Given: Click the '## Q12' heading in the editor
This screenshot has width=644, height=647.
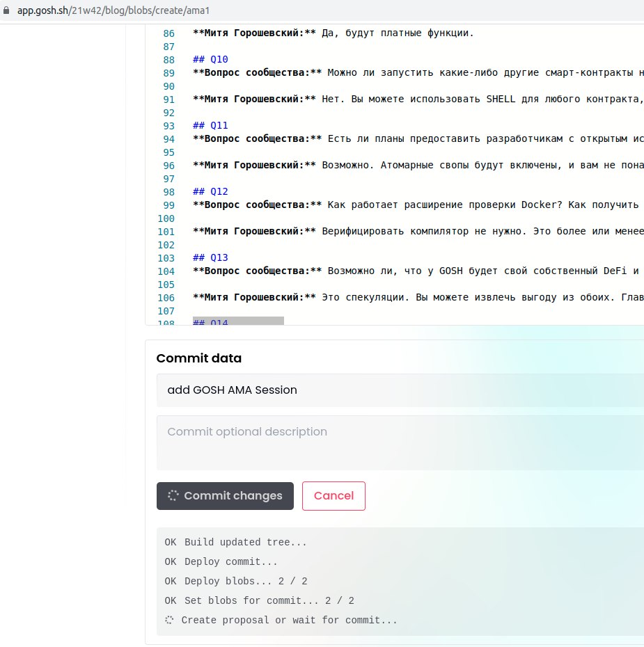Looking at the screenshot, I should (x=210, y=192).
